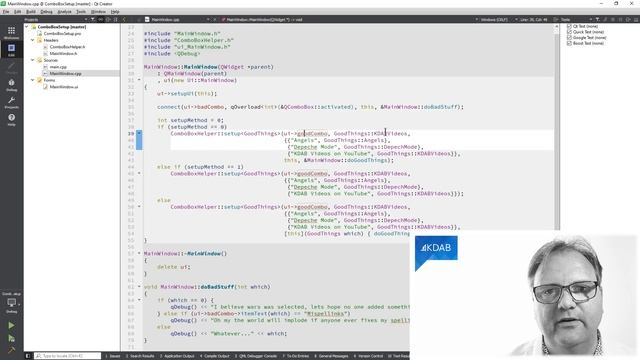Open the open documents dropdown for MainWindow.cpp
This screenshot has width=640, height=360.
tap(178, 19)
